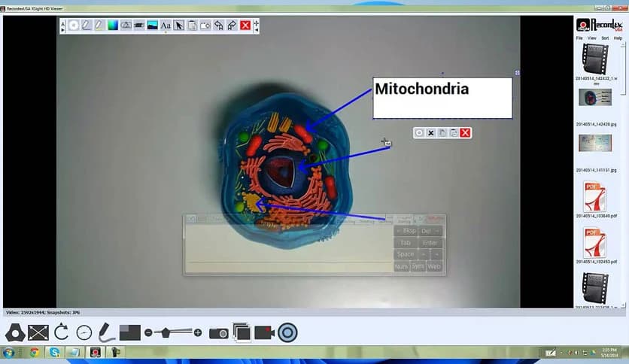Click the hexagonal autofocus button
629x364 pixels.
[x=15, y=332]
